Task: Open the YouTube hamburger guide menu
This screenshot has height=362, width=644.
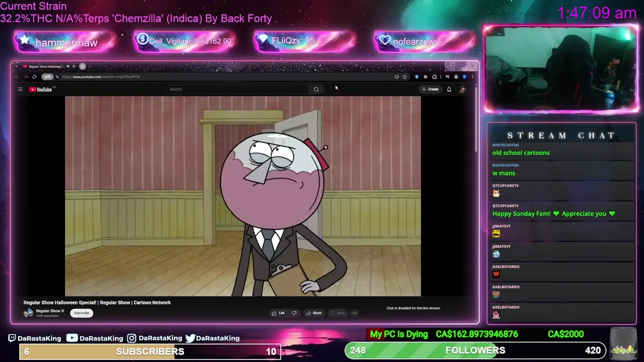Action: 20,89
